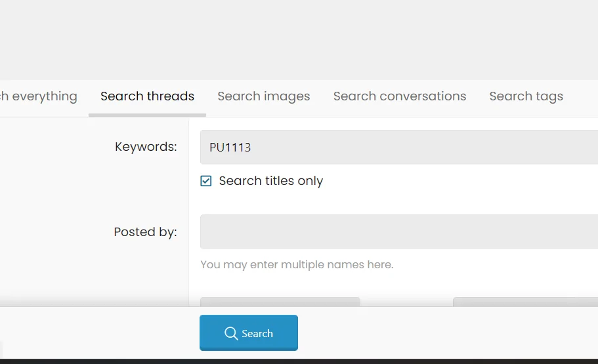Viewport: 598px width, 364px height.
Task: Open the Search everything tab
Action: (38, 96)
